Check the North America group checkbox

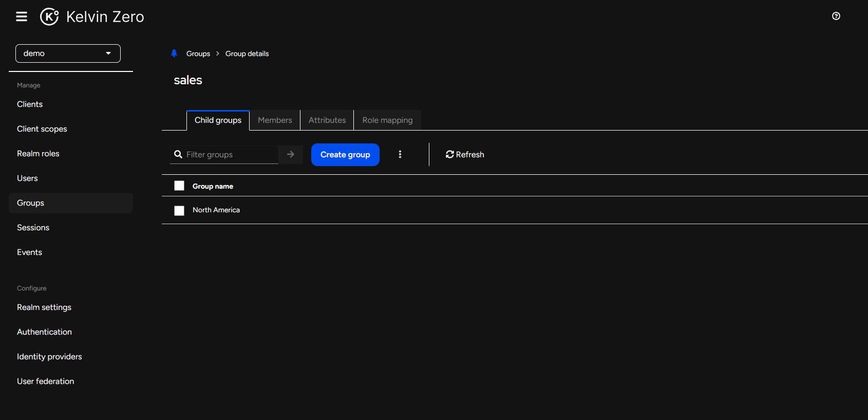click(x=179, y=211)
